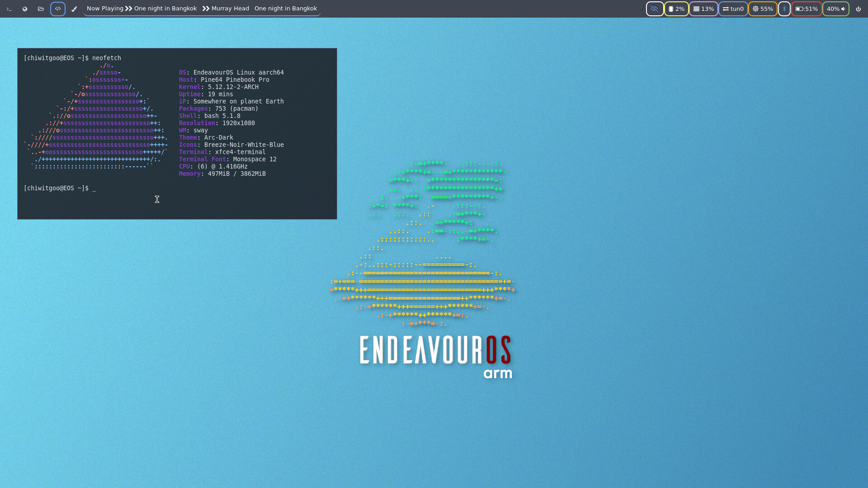This screenshot has height=488, width=868.
Task: Click the Kernel: 5.12.12-2-ARCH line
Action: 219,87
